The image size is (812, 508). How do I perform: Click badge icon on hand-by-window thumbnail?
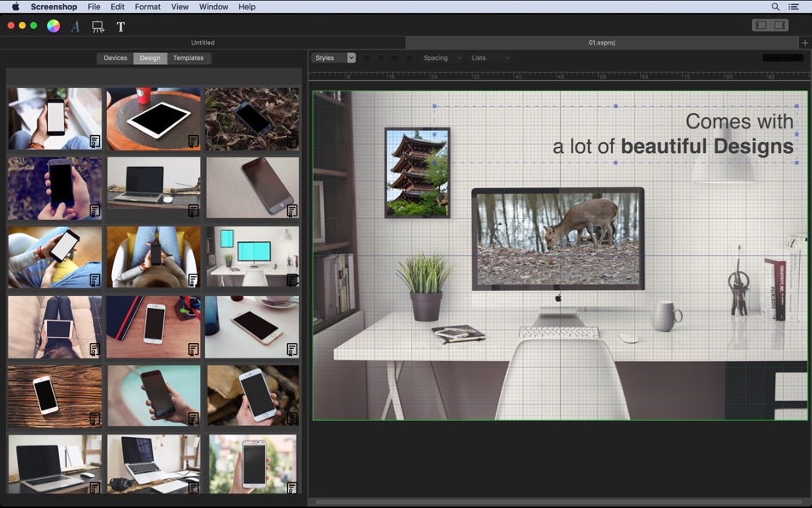(x=95, y=141)
